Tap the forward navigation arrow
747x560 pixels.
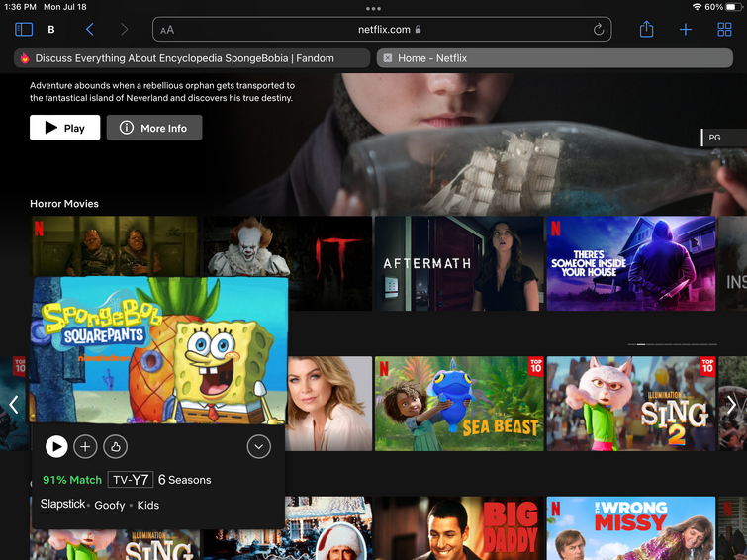click(125, 30)
